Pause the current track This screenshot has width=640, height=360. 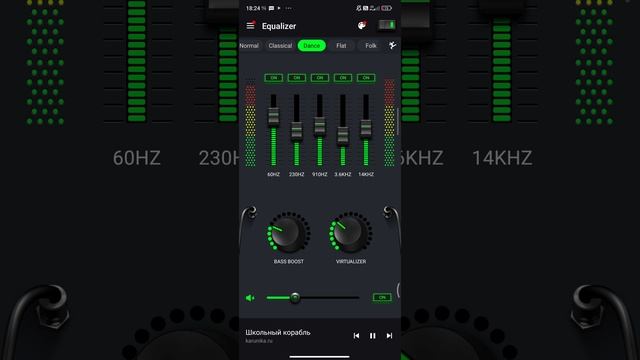pos(373,336)
